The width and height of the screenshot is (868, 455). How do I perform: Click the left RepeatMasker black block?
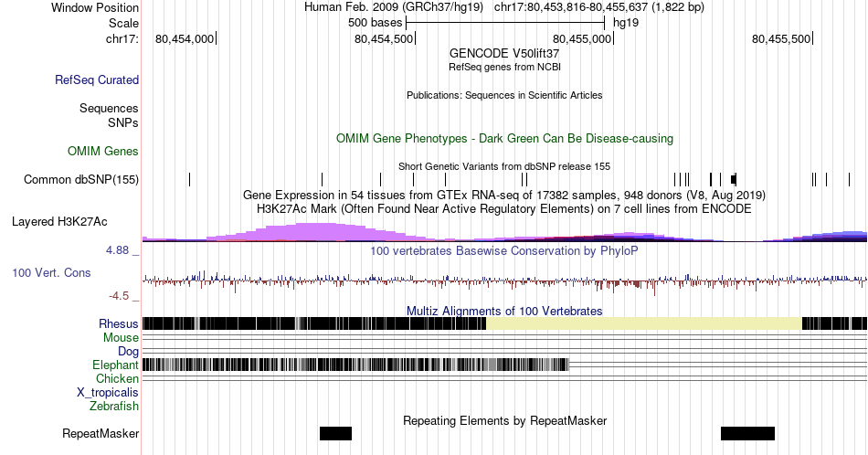point(335,433)
